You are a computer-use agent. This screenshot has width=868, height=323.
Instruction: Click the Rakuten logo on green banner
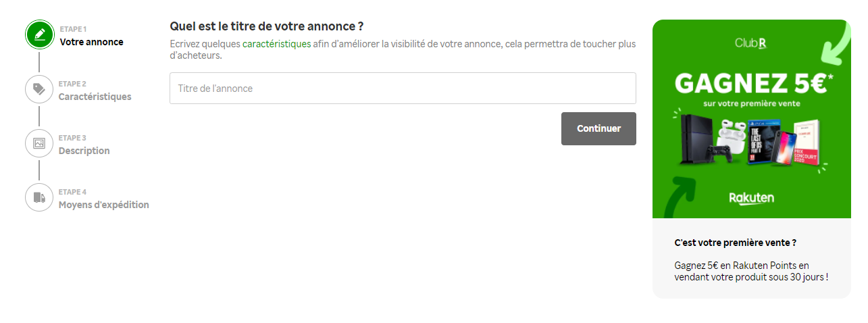tap(751, 198)
